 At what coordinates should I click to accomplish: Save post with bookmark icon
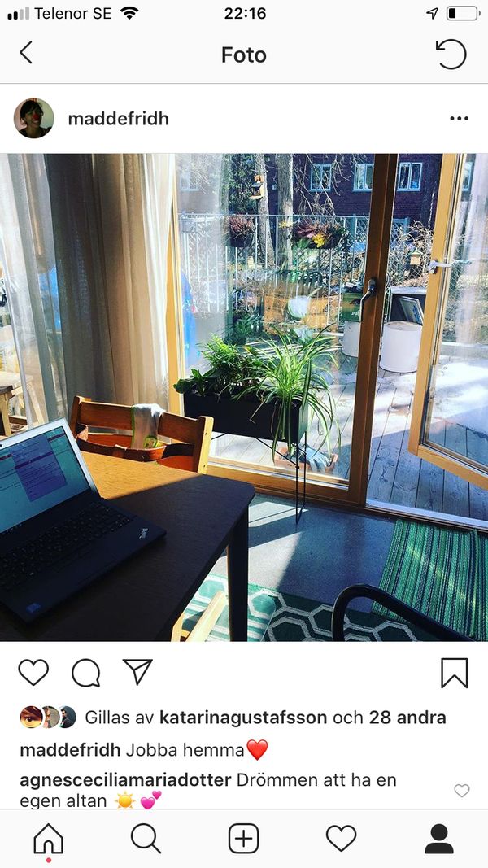point(455,673)
